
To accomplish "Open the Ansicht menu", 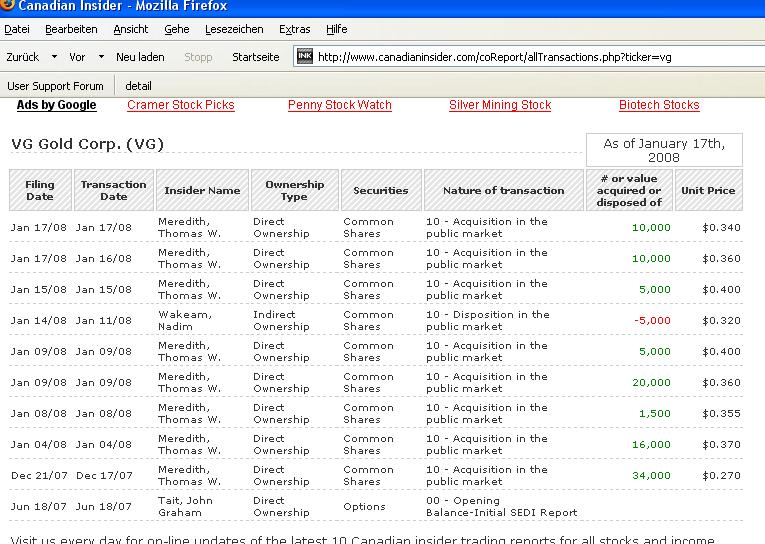I will coord(131,29).
